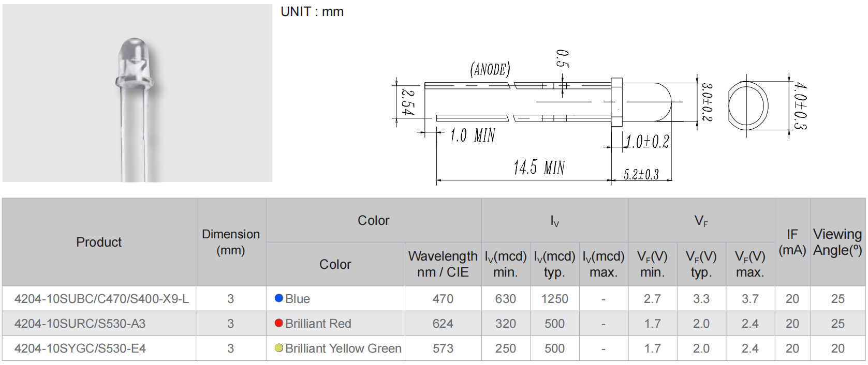The width and height of the screenshot is (868, 365).
Task: Click the Product column header
Action: (99, 242)
